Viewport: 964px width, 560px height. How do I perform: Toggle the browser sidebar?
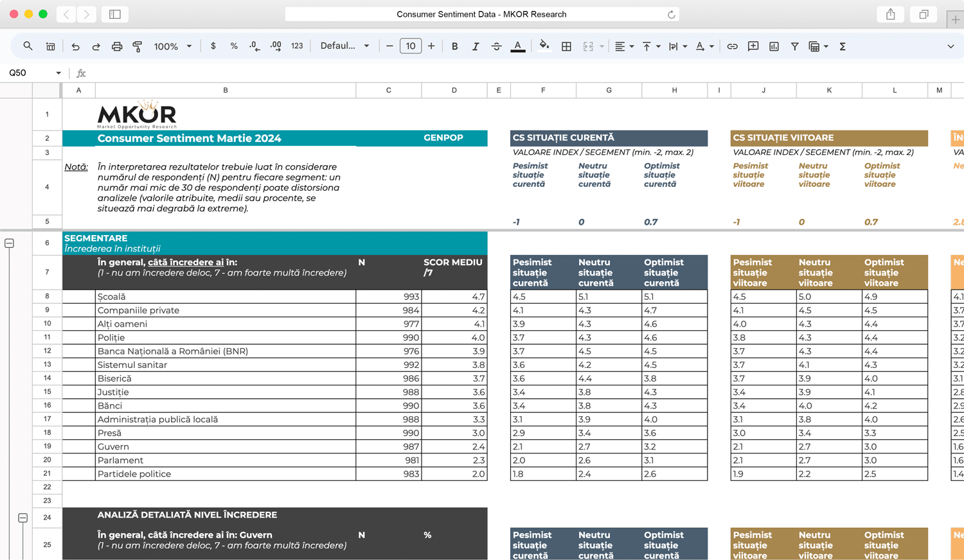115,14
